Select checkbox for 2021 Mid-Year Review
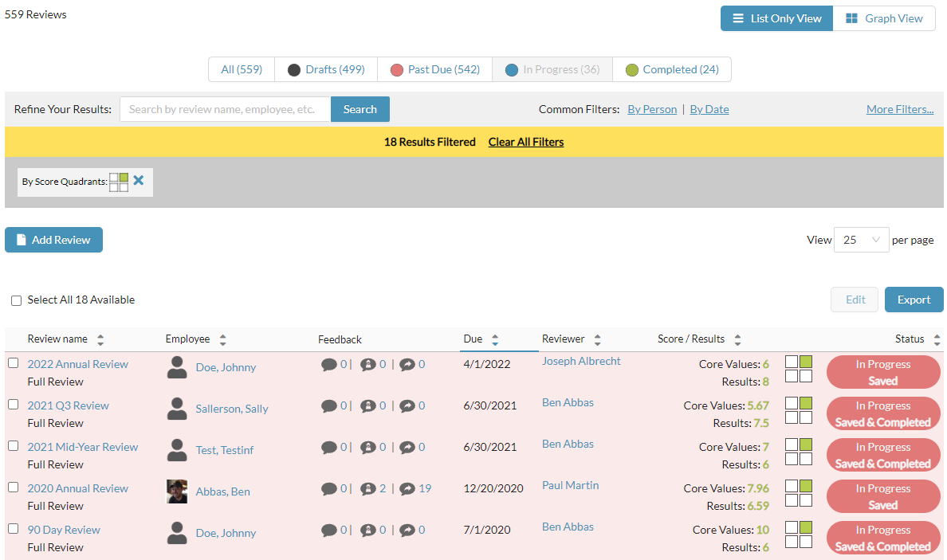Image resolution: width=947 pixels, height=560 pixels. (x=14, y=446)
